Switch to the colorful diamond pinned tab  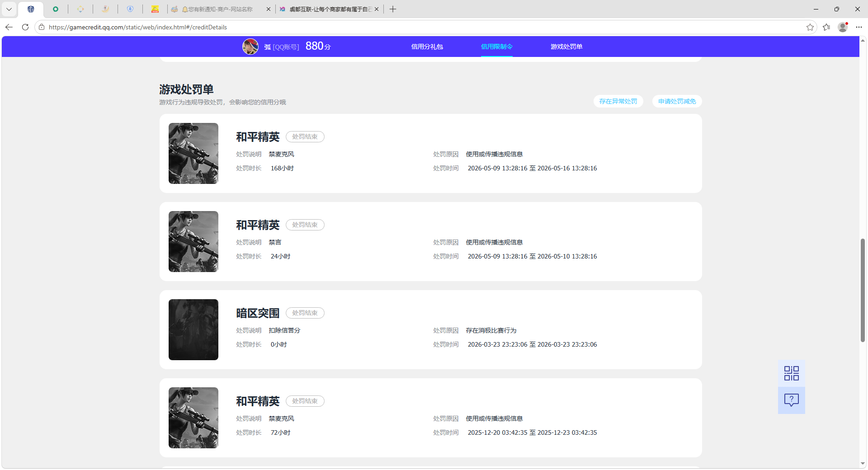click(x=80, y=9)
